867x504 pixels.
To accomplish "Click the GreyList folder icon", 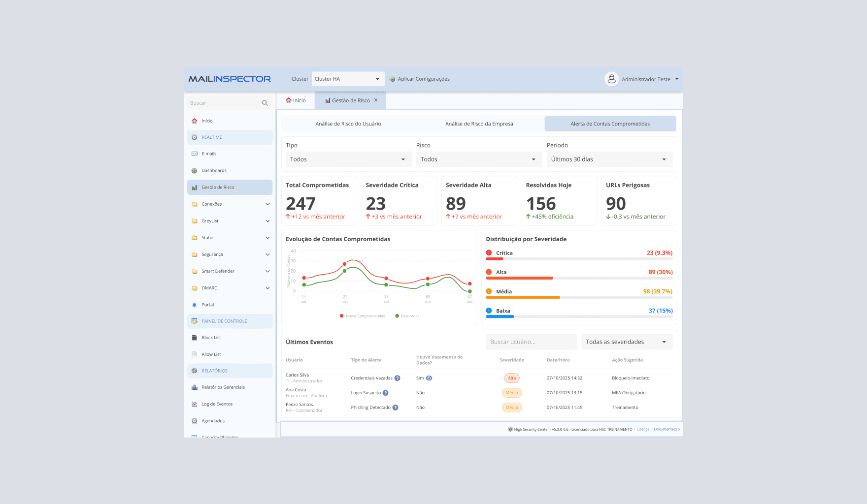I will 195,221.
